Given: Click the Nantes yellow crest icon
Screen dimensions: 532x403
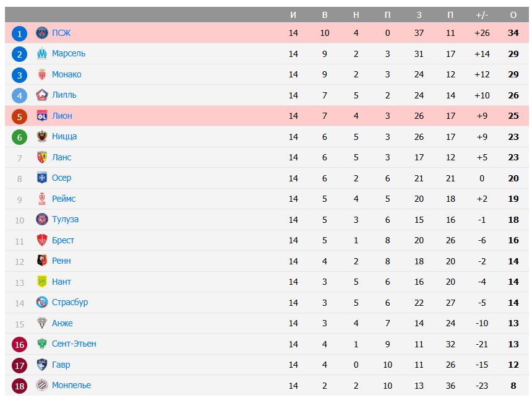Looking at the screenshot, I should point(41,282).
